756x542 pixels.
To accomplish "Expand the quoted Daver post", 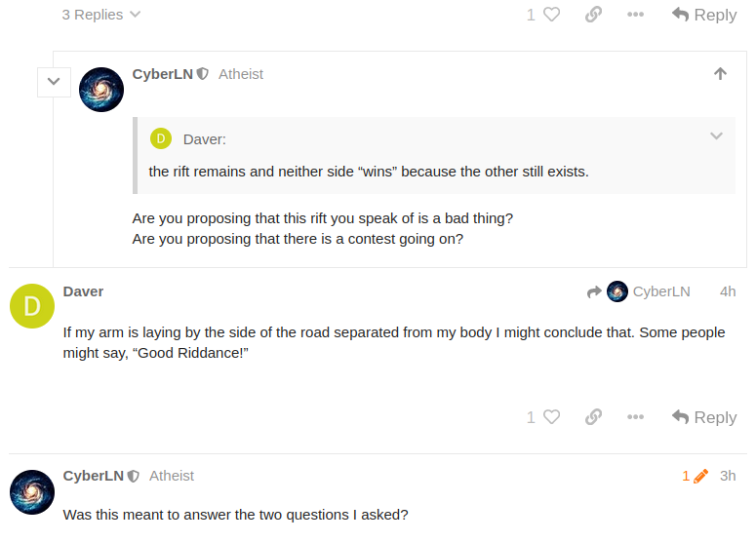I will pos(716,136).
